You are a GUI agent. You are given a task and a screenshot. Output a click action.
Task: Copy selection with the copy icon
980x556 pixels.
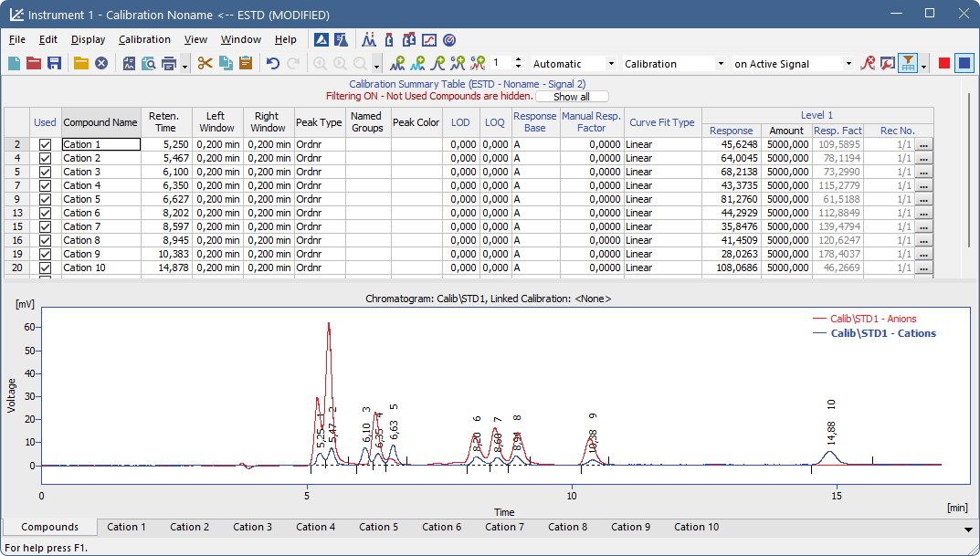coord(226,63)
